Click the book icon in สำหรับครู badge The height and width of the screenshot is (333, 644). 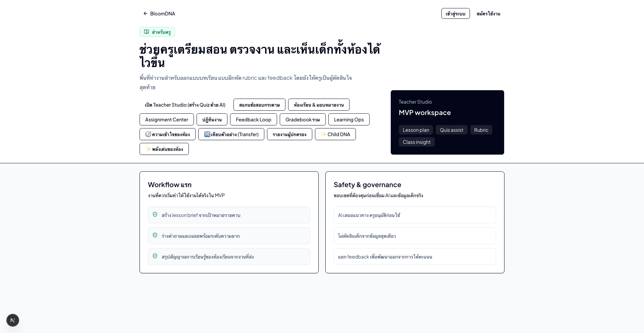pos(147,32)
